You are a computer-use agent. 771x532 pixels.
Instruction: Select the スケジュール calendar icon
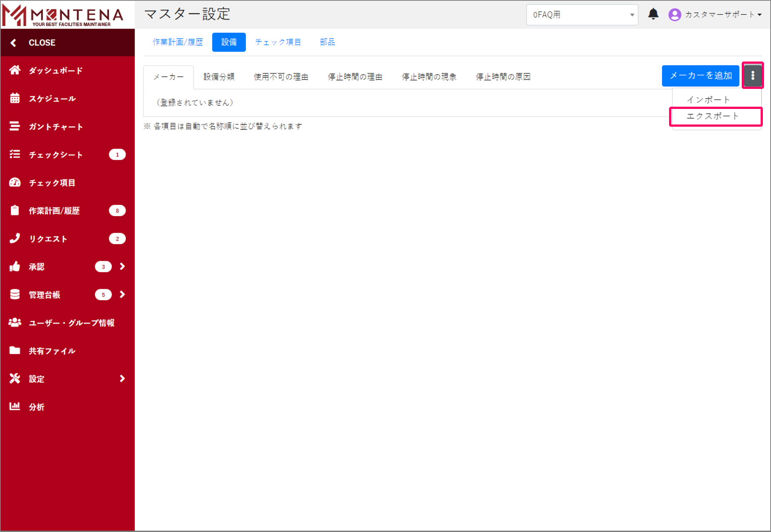point(15,98)
